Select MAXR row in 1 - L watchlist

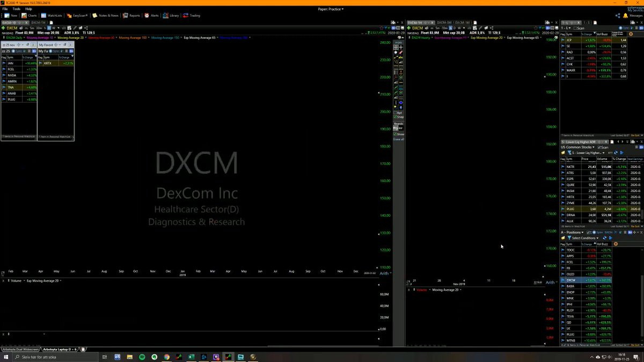[x=594, y=70]
